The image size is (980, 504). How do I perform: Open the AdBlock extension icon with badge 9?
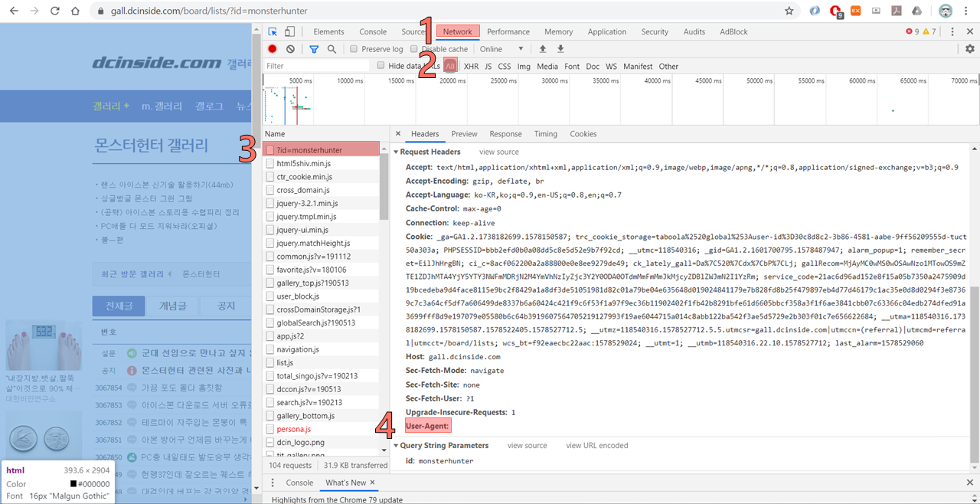836,11
